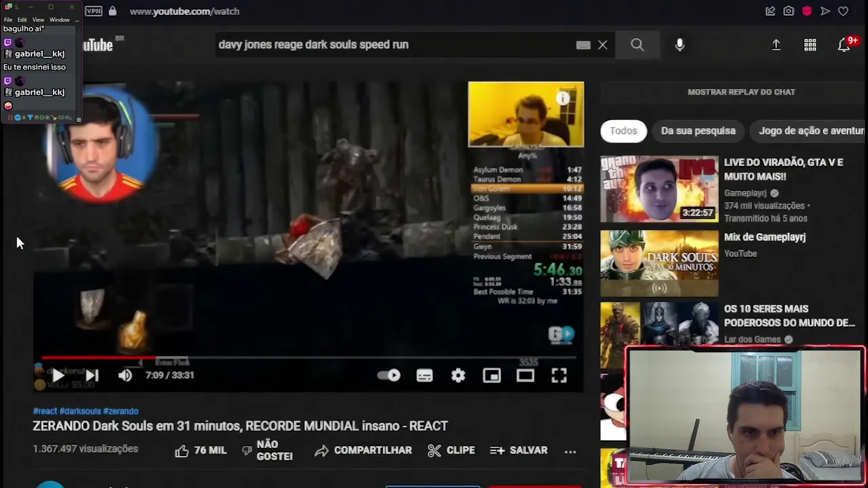Play the video

[58, 375]
